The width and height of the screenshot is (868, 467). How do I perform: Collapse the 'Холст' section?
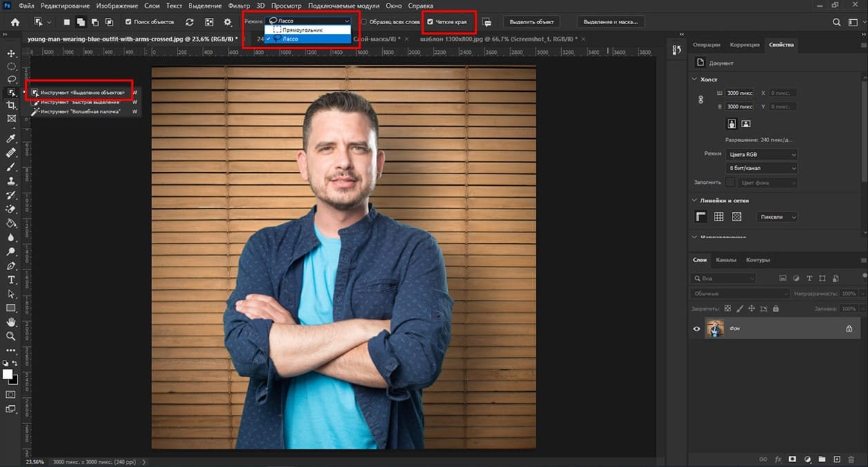coord(695,79)
